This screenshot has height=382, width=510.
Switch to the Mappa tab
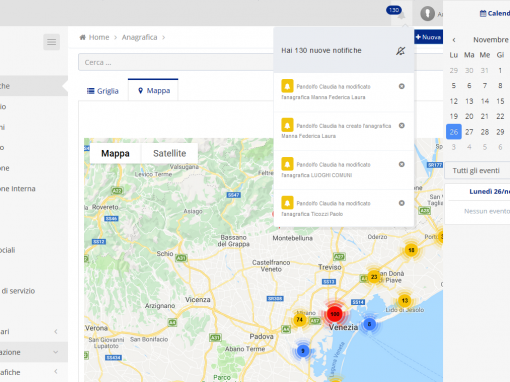153,90
